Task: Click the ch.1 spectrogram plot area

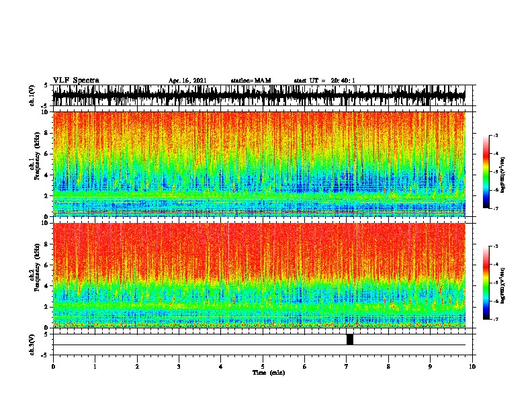Action: coord(259,164)
